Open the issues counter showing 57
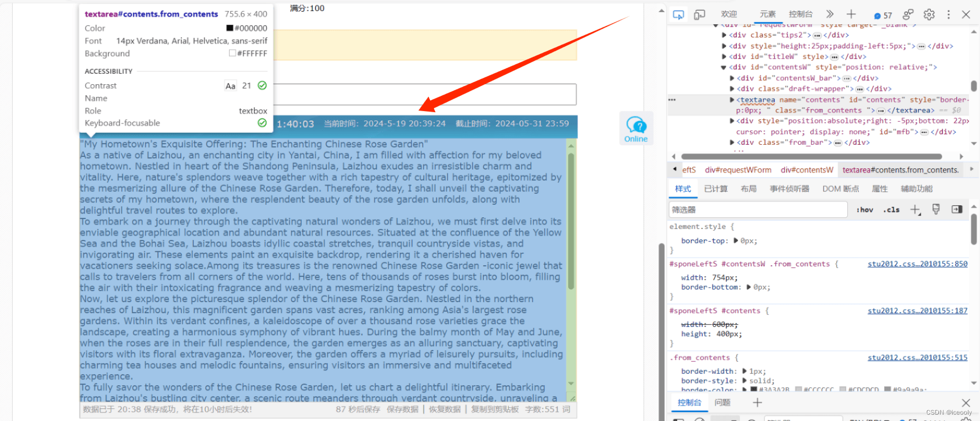Viewport: 980px width, 421px height. coord(883,15)
